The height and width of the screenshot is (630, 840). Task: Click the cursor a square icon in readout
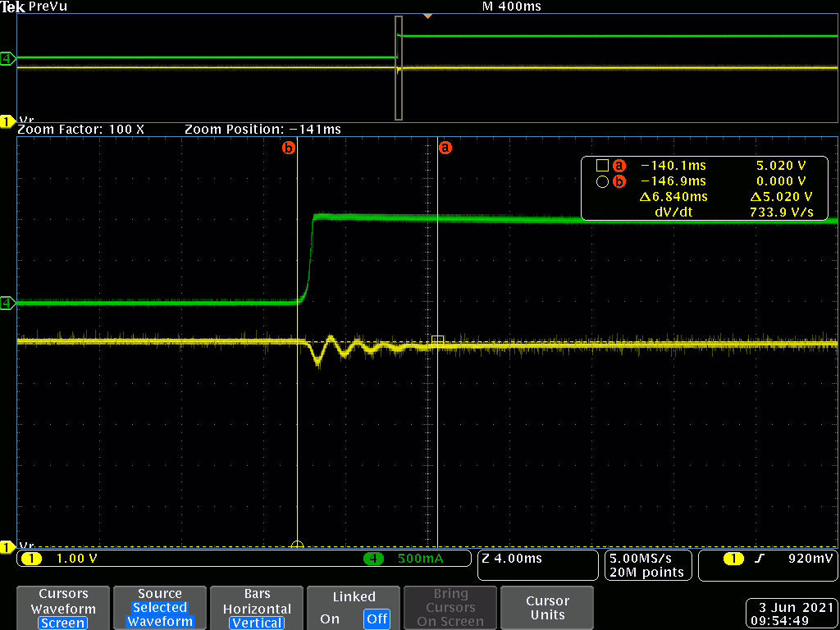point(603,166)
